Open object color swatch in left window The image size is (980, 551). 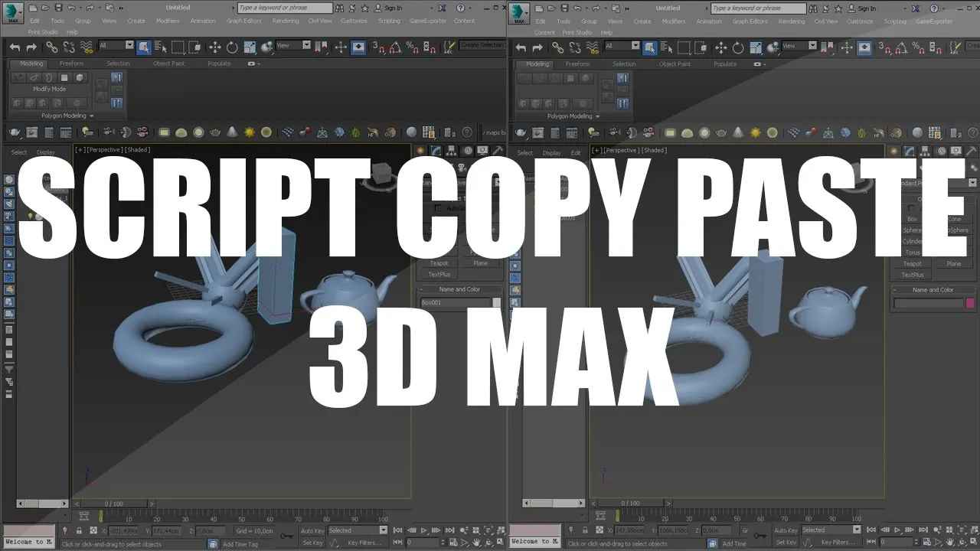496,302
